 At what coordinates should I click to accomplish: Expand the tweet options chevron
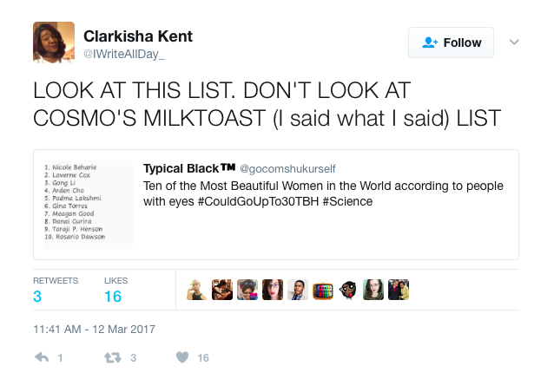tap(513, 42)
